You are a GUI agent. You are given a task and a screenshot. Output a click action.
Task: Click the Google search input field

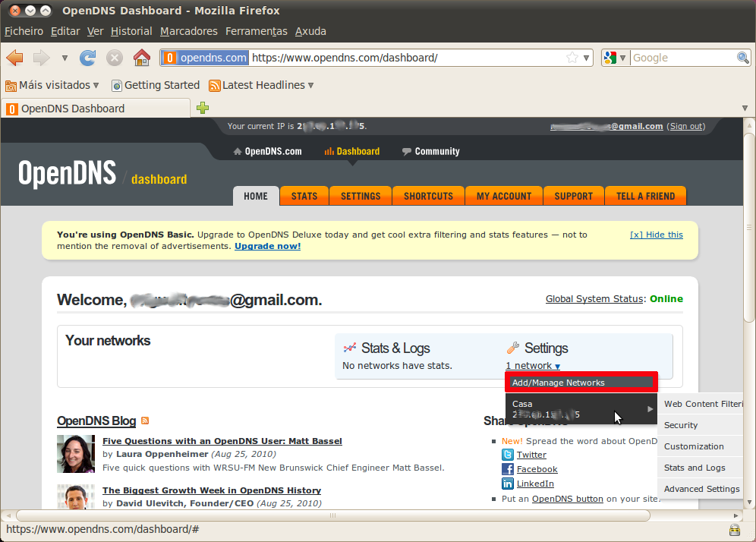(x=684, y=58)
